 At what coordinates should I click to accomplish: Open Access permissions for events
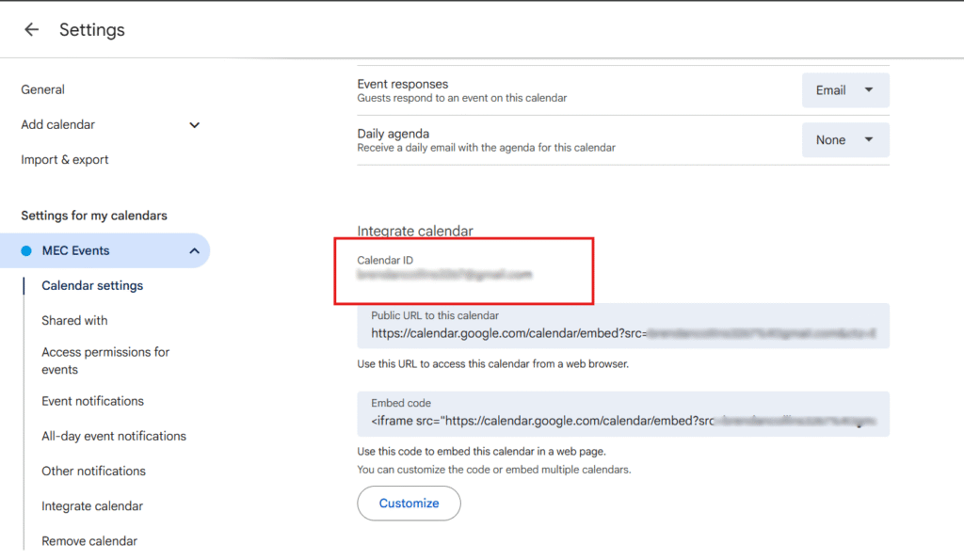(x=104, y=360)
